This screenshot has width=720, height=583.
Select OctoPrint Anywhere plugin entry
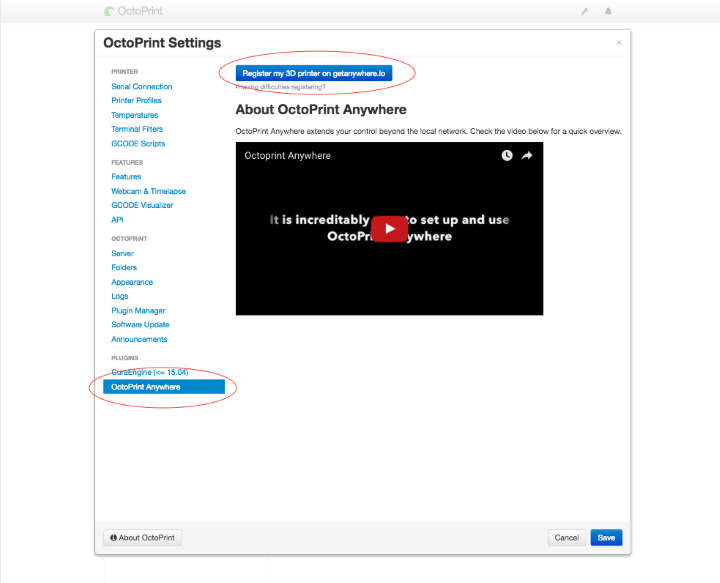pyautogui.click(x=164, y=387)
